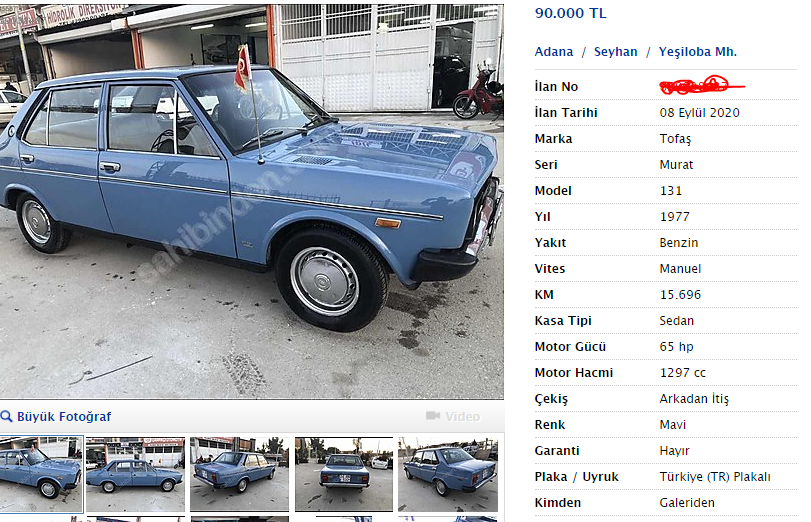Select the rear three-quarter car thumbnail
This screenshot has width=811, height=522.
click(239, 474)
